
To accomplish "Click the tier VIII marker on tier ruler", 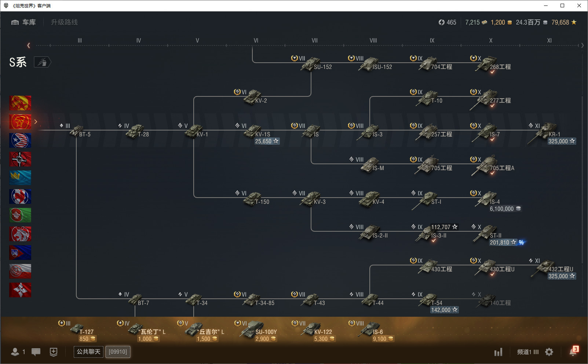I will pos(373,41).
